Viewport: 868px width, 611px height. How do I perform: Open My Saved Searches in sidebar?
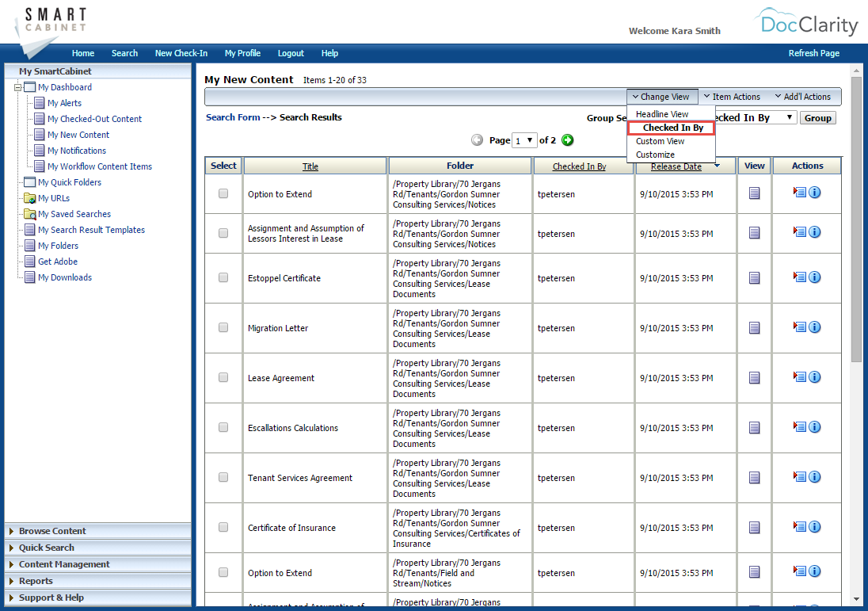pos(74,214)
